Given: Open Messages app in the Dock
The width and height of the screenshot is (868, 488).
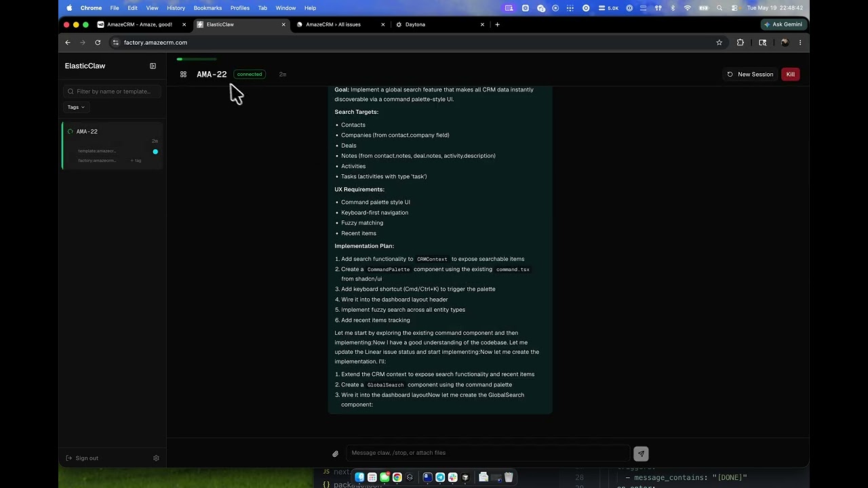Looking at the screenshot, I should click(384, 477).
